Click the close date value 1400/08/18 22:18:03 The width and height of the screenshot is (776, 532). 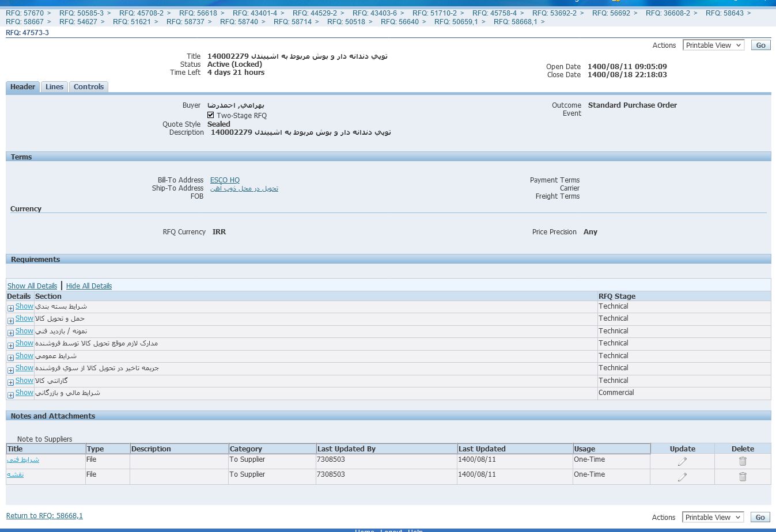[627, 75]
